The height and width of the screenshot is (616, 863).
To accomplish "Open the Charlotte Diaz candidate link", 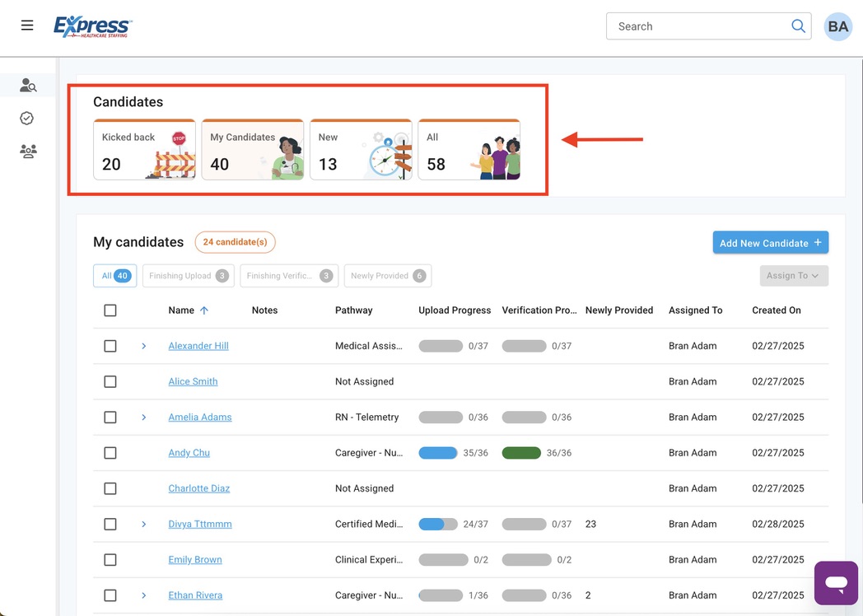I will pyautogui.click(x=198, y=488).
